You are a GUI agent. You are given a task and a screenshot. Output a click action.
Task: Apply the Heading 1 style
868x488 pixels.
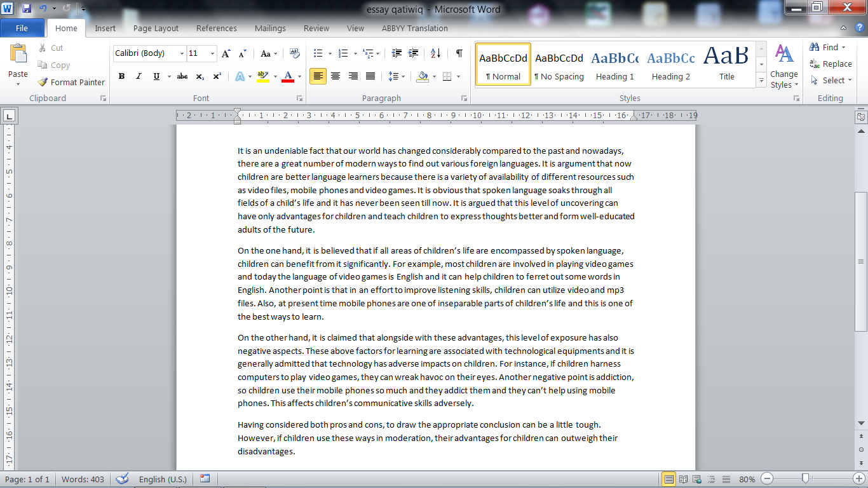[615, 65]
